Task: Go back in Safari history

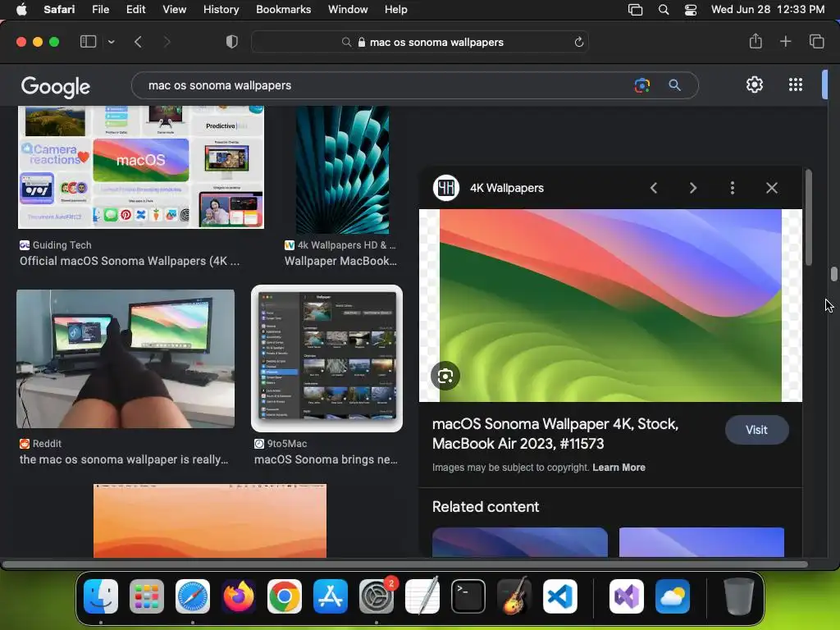Action: [138, 42]
